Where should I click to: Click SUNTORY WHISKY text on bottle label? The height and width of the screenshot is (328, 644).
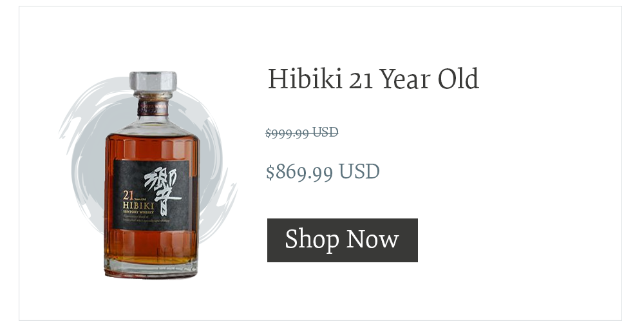click(138, 212)
